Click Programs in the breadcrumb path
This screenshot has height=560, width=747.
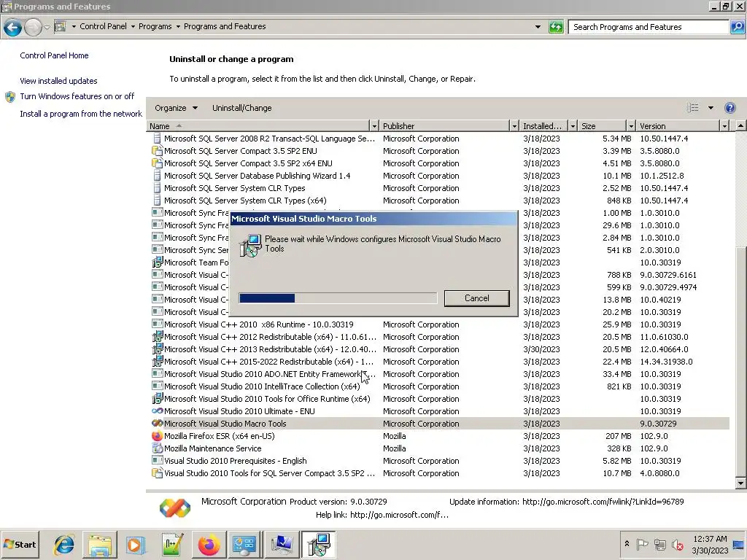tap(155, 27)
